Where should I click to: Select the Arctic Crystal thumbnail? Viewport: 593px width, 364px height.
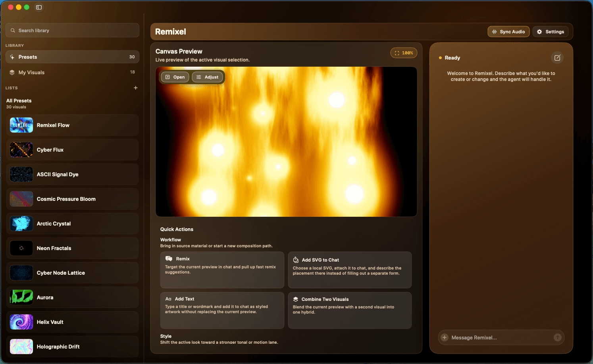(21, 223)
